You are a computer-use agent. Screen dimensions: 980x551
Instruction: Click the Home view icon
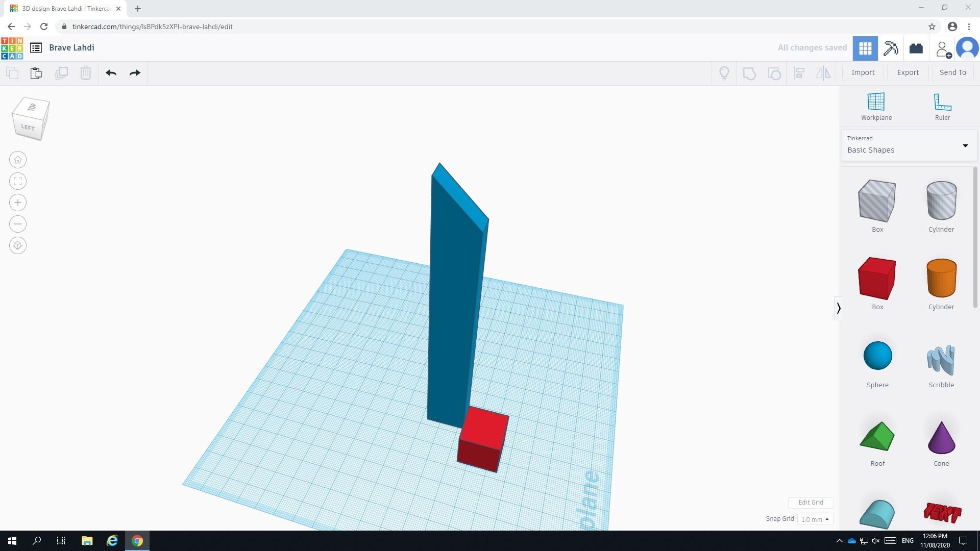pos(18,160)
